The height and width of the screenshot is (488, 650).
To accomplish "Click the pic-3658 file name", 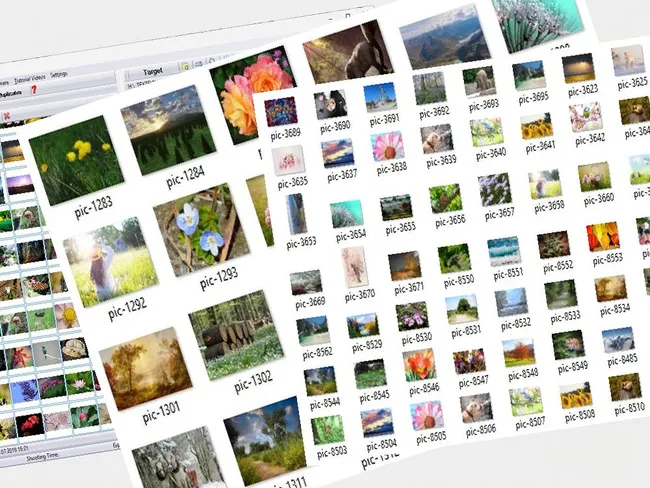I will click(549, 207).
